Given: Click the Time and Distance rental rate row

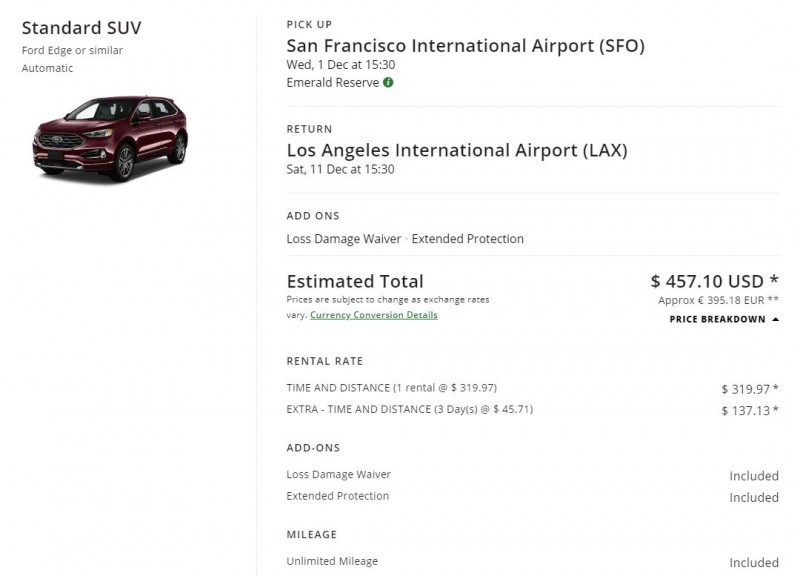Looking at the screenshot, I should [x=391, y=388].
